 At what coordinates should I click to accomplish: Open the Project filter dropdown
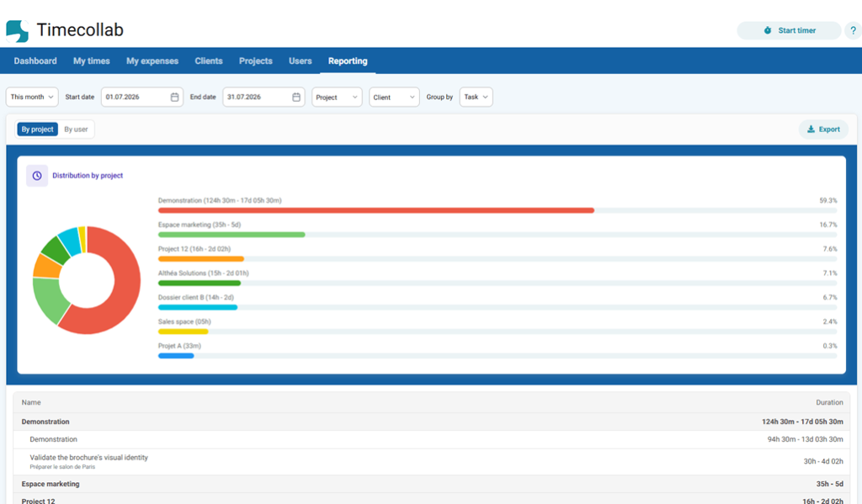[337, 98]
